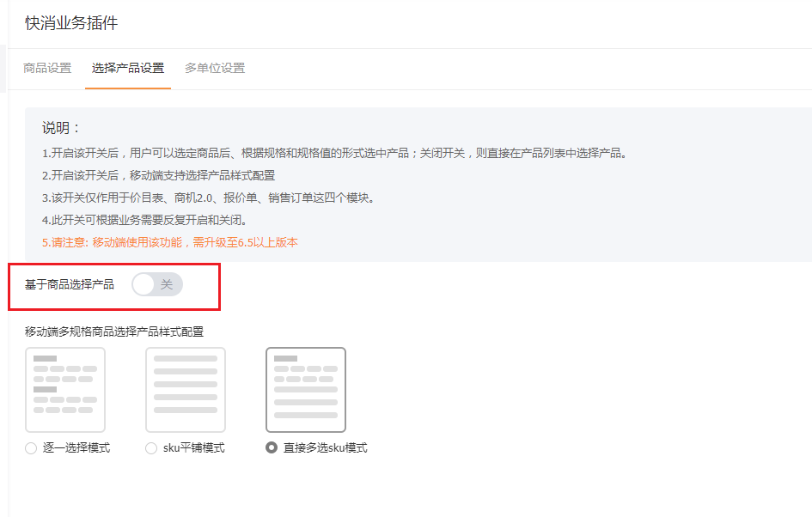Viewport: 812px width, 517px height.
Task: Click the line 4.此开关可根据业务需要反复开启和关闭
Action: click(x=145, y=220)
